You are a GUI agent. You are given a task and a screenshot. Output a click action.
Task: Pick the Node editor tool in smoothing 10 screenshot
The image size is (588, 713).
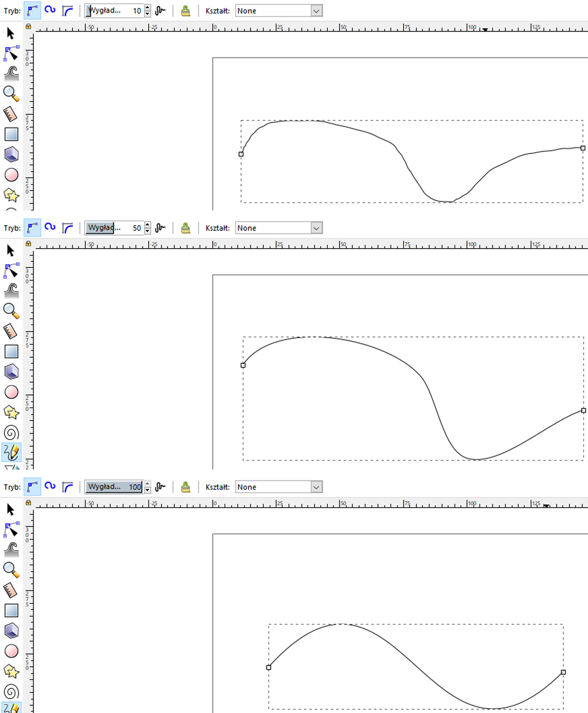pos(11,53)
